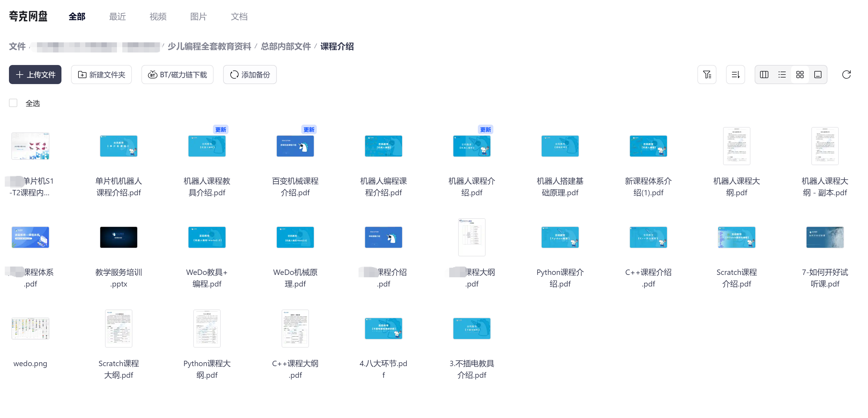This screenshot has height=418, width=868.
Task: Open the 视频 tab
Action: point(158,16)
